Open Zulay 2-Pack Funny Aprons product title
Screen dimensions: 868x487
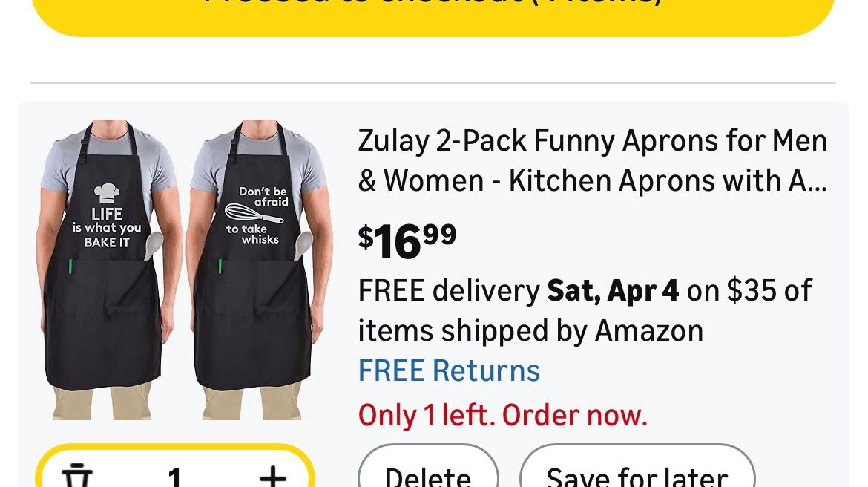pos(592,160)
